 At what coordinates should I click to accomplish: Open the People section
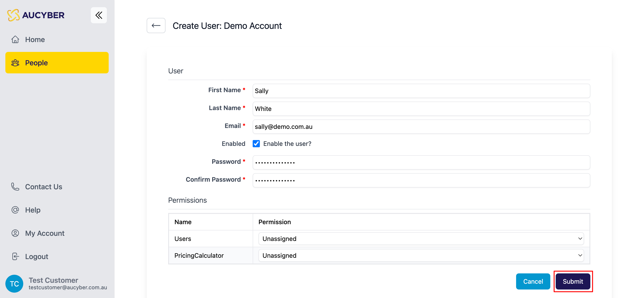[x=36, y=63]
